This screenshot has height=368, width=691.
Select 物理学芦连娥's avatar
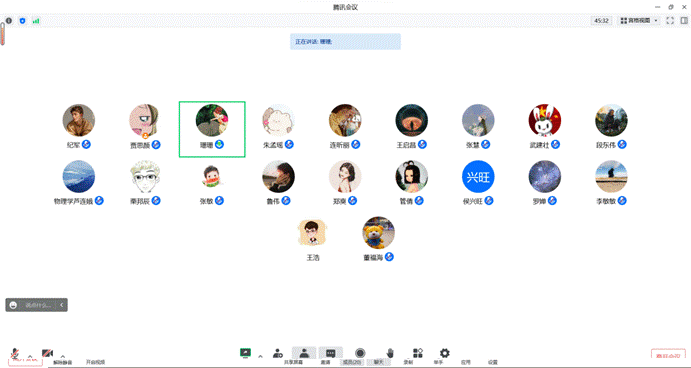tap(78, 176)
